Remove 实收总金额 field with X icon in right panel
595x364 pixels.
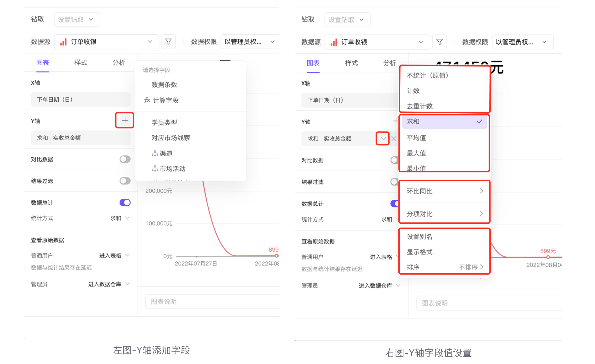pyautogui.click(x=394, y=139)
